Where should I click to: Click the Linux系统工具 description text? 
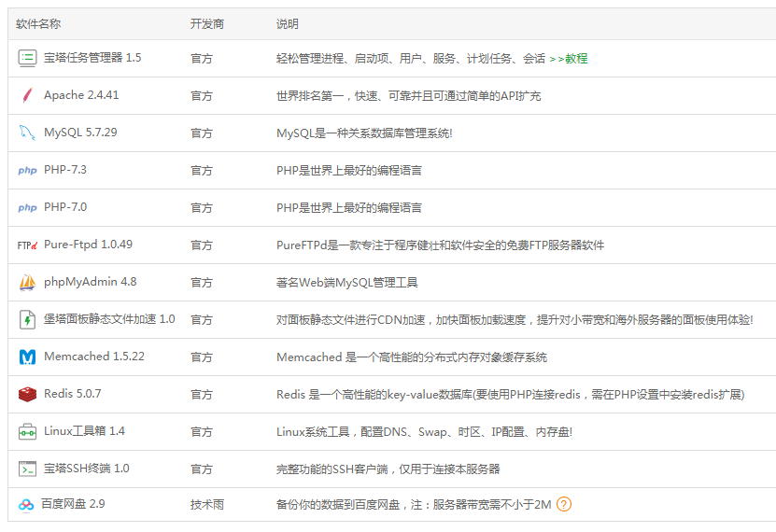424,431
